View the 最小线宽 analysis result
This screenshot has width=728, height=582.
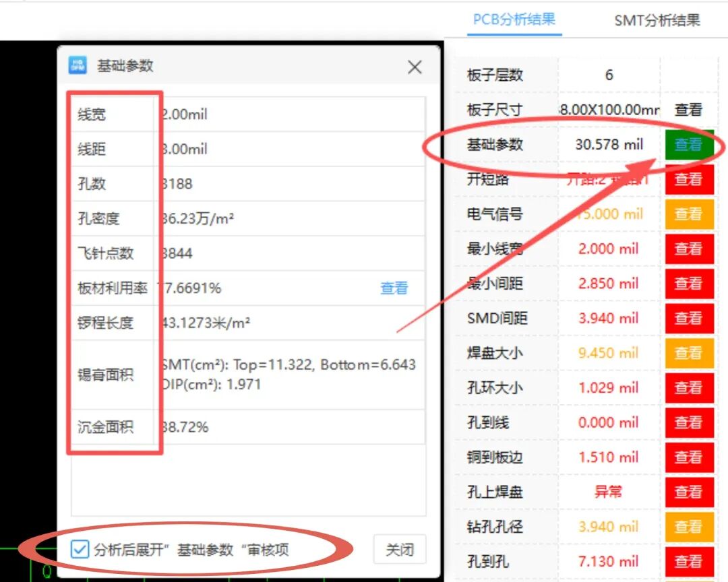pos(689,249)
